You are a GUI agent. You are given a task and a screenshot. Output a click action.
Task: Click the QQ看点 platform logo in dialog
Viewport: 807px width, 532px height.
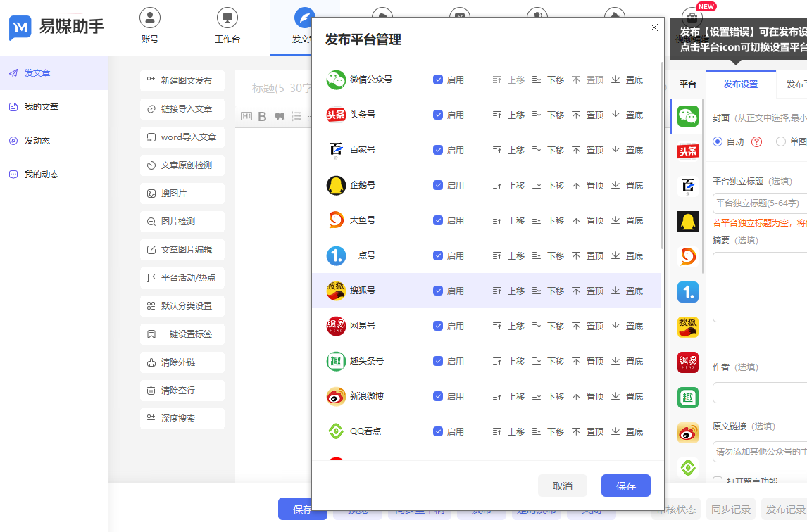click(336, 431)
